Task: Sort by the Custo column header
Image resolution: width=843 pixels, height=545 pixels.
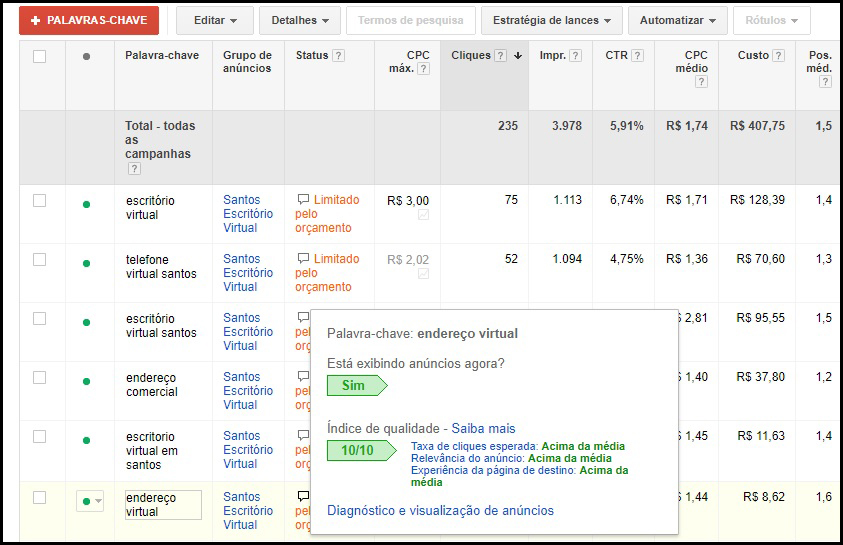Action: 753,55
